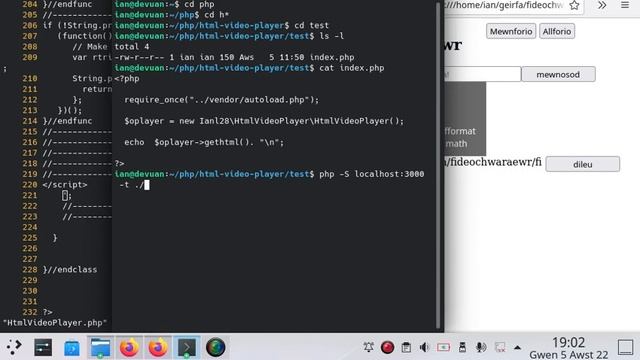Click the microphone tray icon
This screenshot has height=360, width=640.
point(481,347)
